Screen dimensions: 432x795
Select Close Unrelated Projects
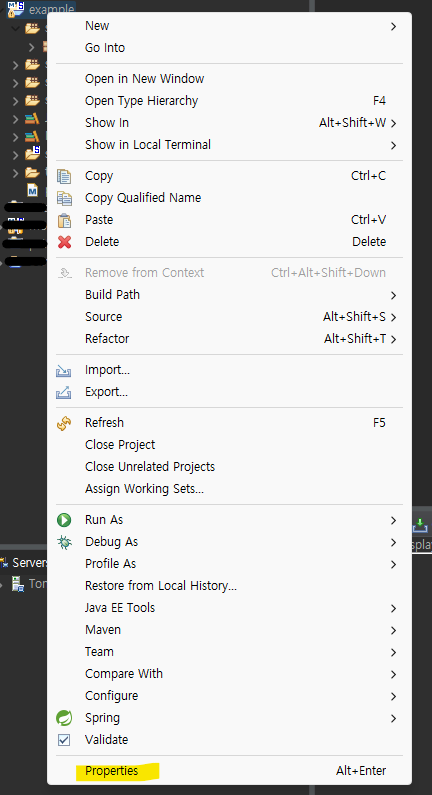tap(229, 466)
